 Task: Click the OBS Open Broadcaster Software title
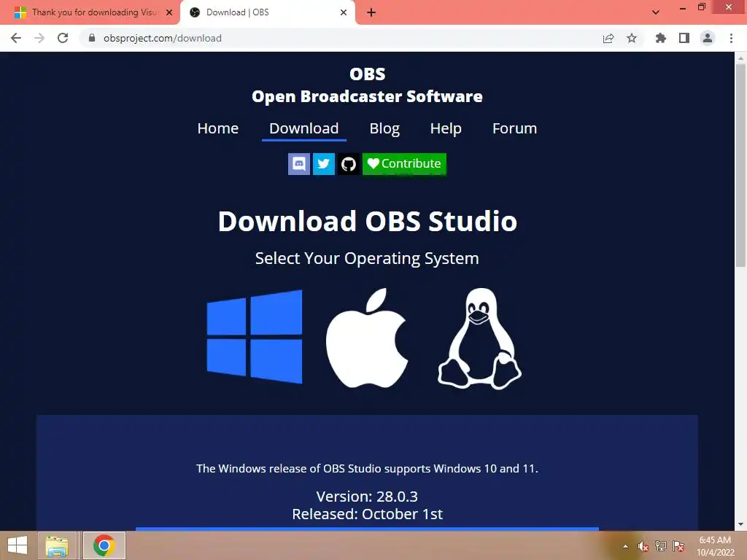pos(368,85)
